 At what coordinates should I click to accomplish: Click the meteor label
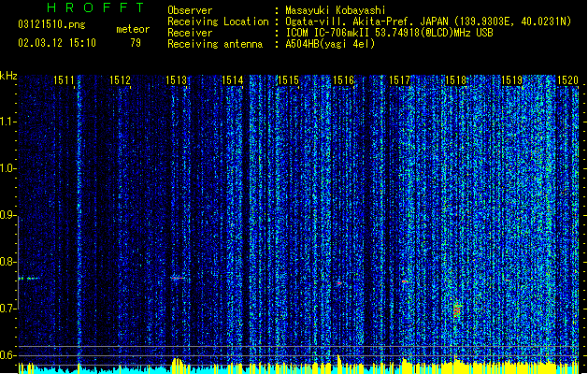133,29
